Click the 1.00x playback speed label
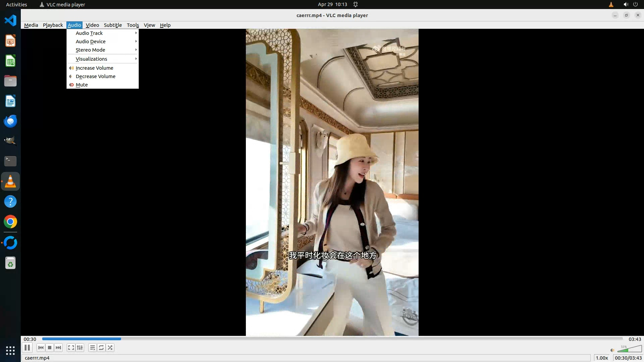Image resolution: width=644 pixels, height=362 pixels. [x=602, y=358]
